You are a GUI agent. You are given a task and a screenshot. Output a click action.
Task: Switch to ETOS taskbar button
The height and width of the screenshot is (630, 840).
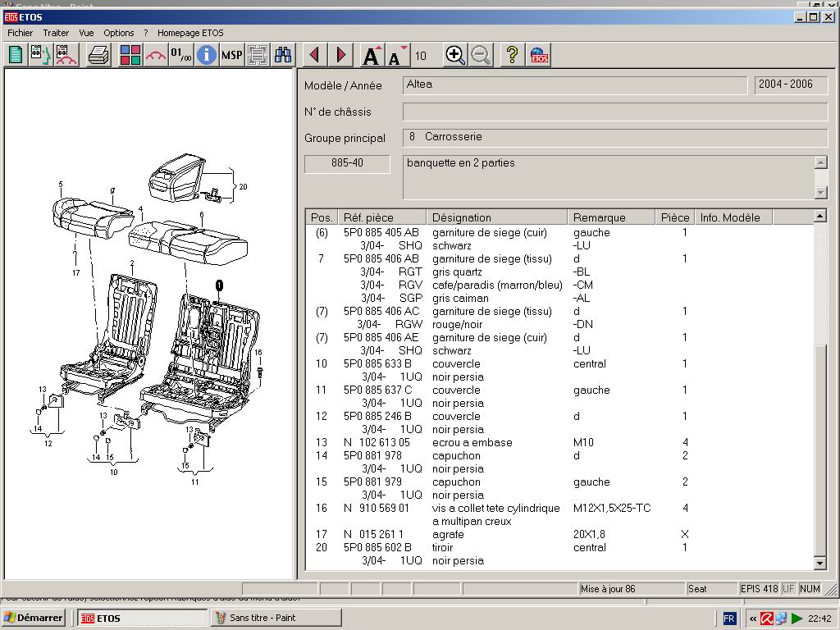tap(141, 618)
